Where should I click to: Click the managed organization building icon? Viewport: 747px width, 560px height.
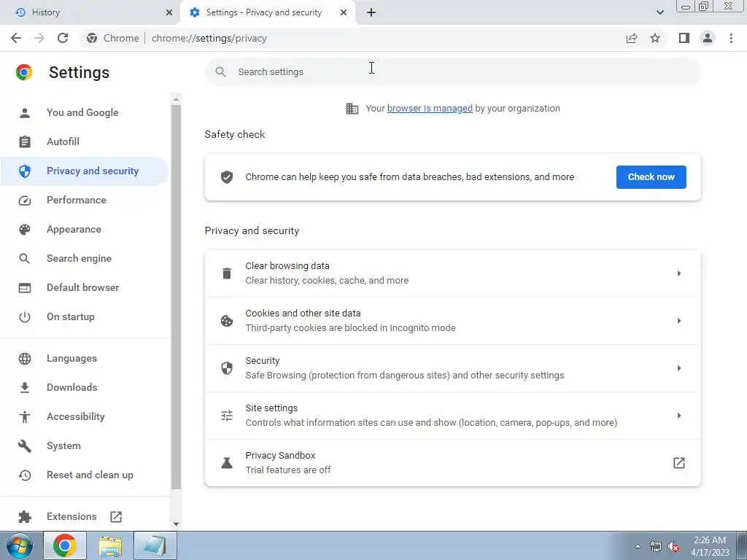pyautogui.click(x=352, y=109)
